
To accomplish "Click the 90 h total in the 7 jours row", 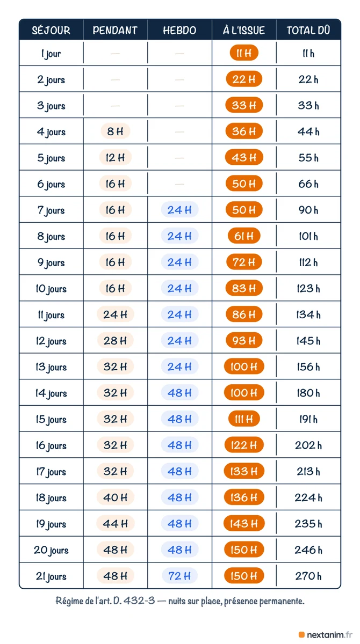I will [308, 210].
